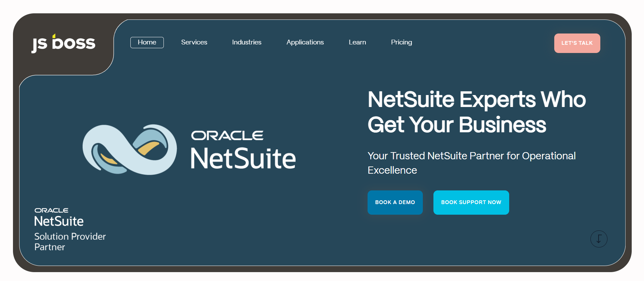
Task: Click the JS Boss logo
Action: pyautogui.click(x=63, y=43)
